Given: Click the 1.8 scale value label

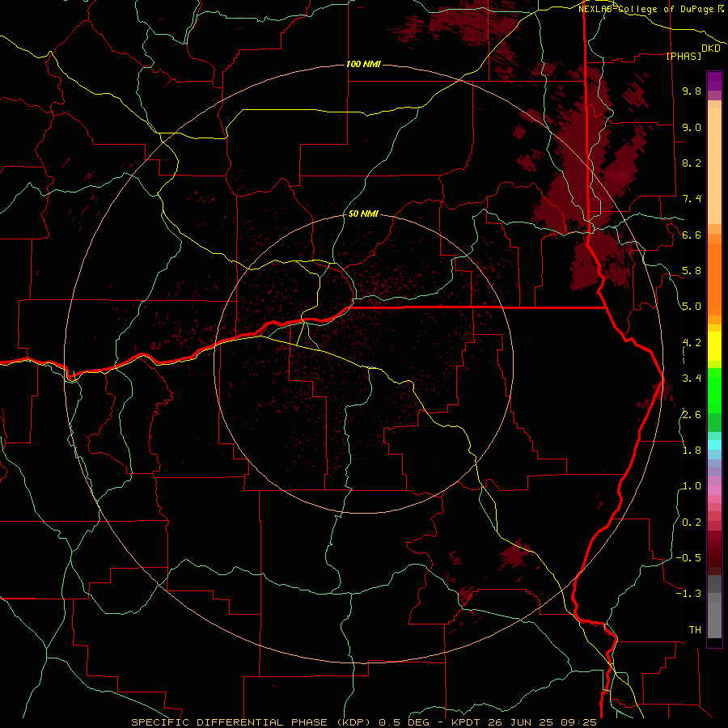Looking at the screenshot, I should (x=692, y=451).
